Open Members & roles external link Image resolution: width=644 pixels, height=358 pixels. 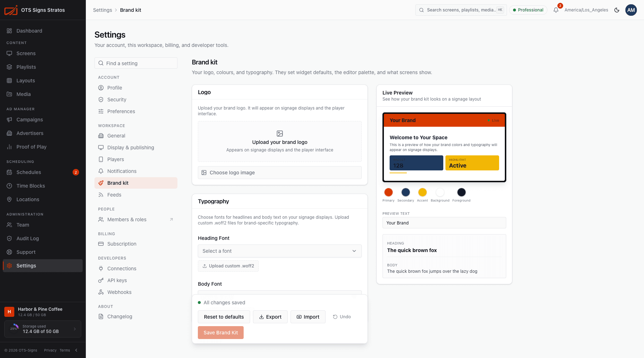click(136, 219)
